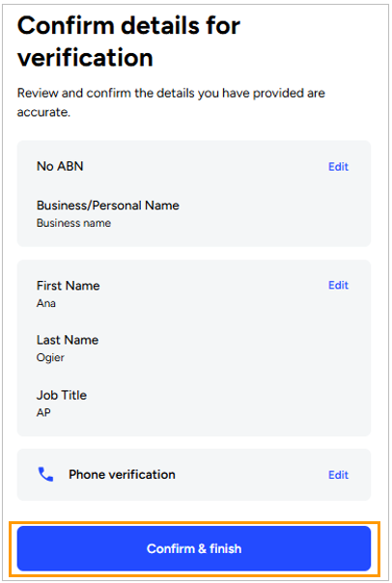Click the blue phone handset icon
Screen dimensions: 392x583
45,475
